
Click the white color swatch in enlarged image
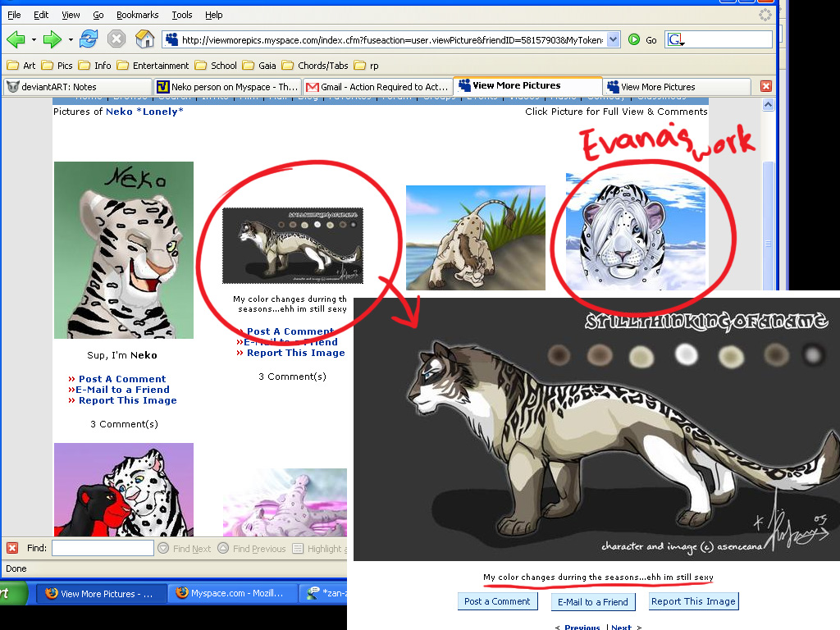pos(686,354)
